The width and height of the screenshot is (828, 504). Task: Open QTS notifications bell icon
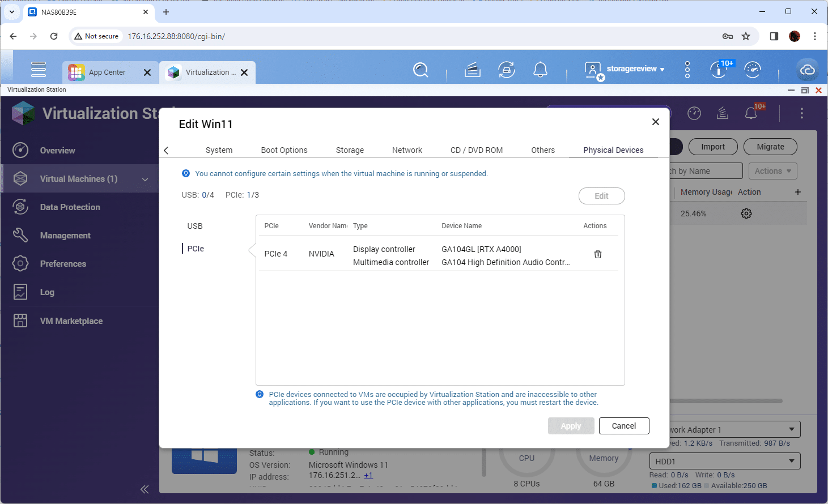[541, 70]
